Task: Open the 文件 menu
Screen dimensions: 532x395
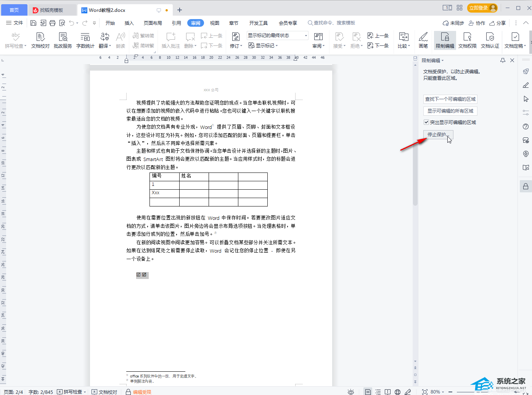Action: [x=14, y=23]
